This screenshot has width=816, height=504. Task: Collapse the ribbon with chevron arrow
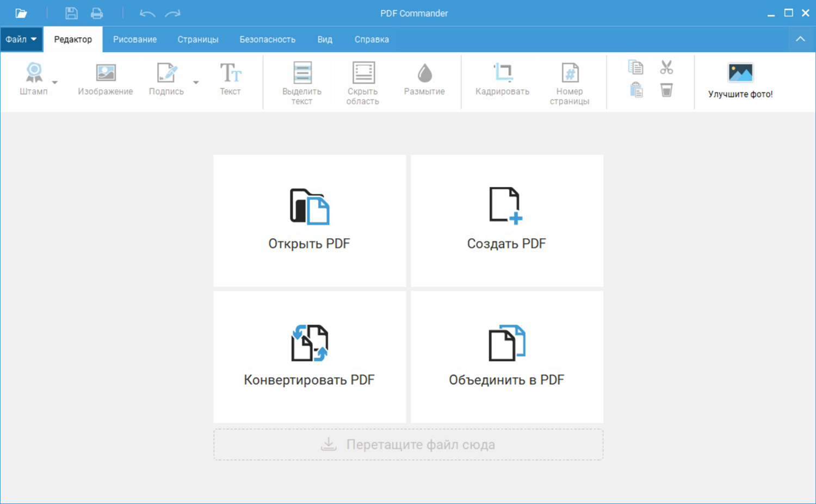[800, 39]
